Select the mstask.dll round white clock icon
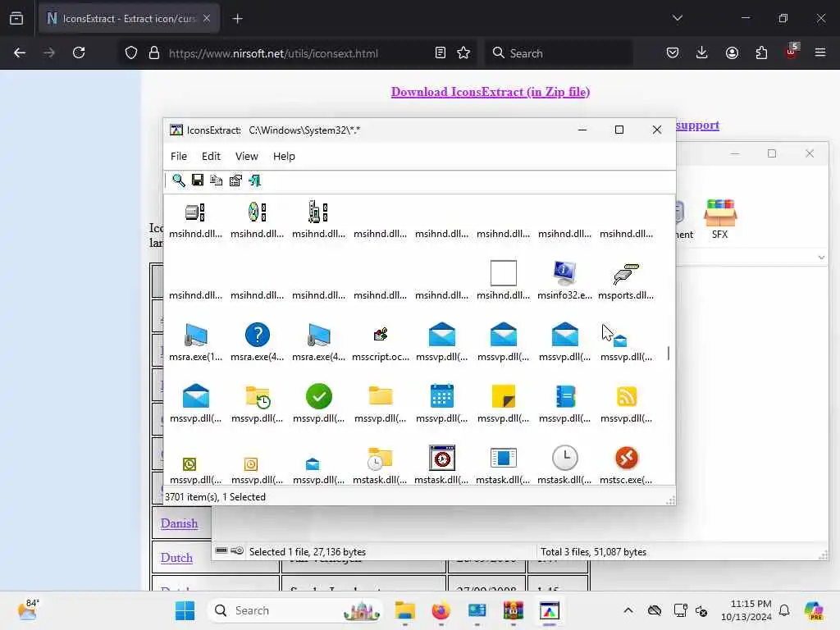Image resolution: width=840 pixels, height=630 pixels. (x=564, y=458)
